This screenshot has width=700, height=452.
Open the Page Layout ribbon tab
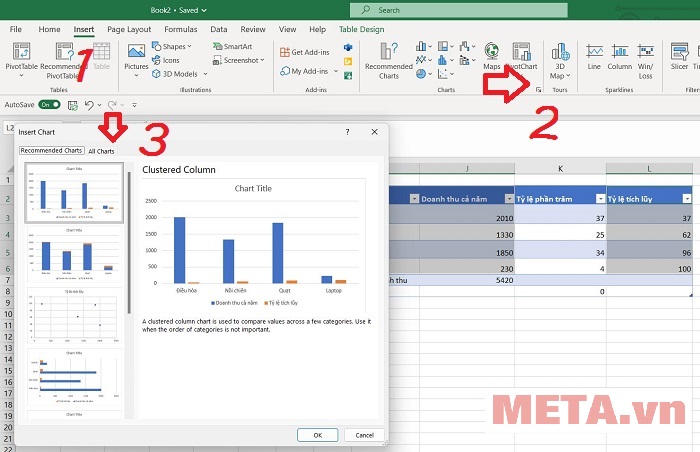130,29
